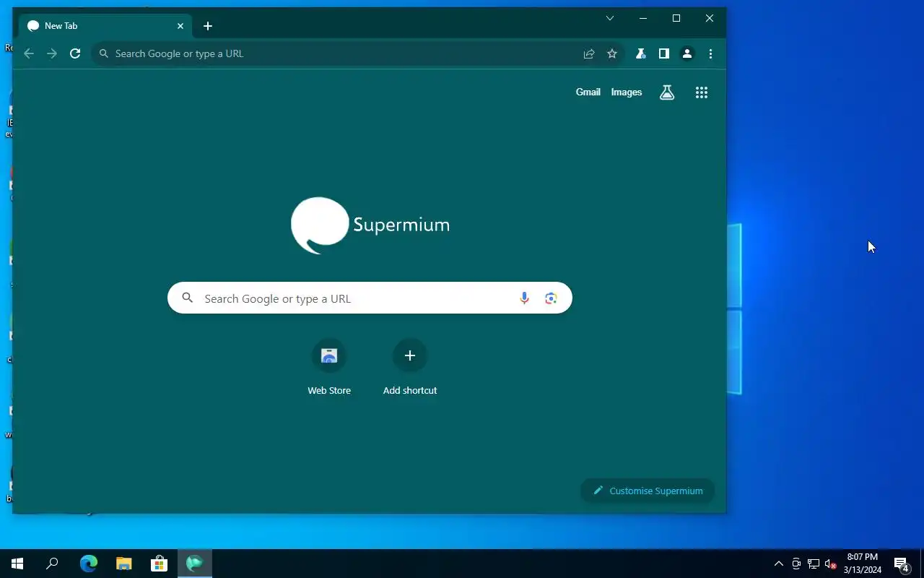Open the Experiments flask icon in toolbar
This screenshot has height=578, width=924.
640,53
